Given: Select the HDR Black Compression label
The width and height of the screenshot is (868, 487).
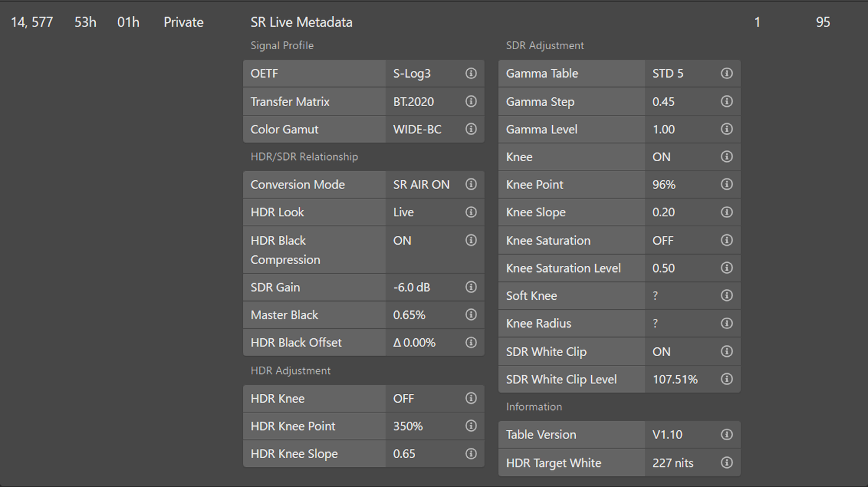Looking at the screenshot, I should tap(285, 250).
